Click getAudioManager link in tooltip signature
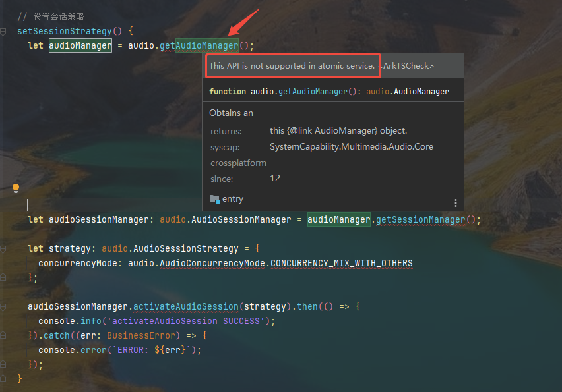This screenshot has width=562, height=392. point(313,92)
